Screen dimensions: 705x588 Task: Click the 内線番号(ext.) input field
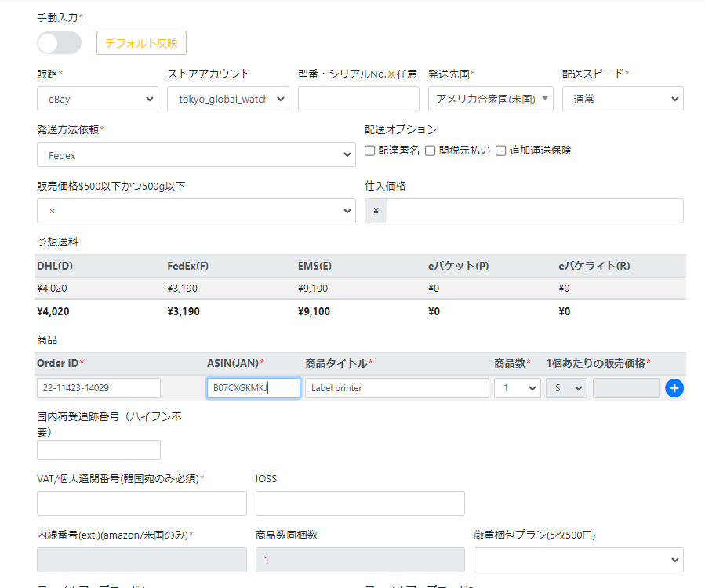(x=142, y=560)
